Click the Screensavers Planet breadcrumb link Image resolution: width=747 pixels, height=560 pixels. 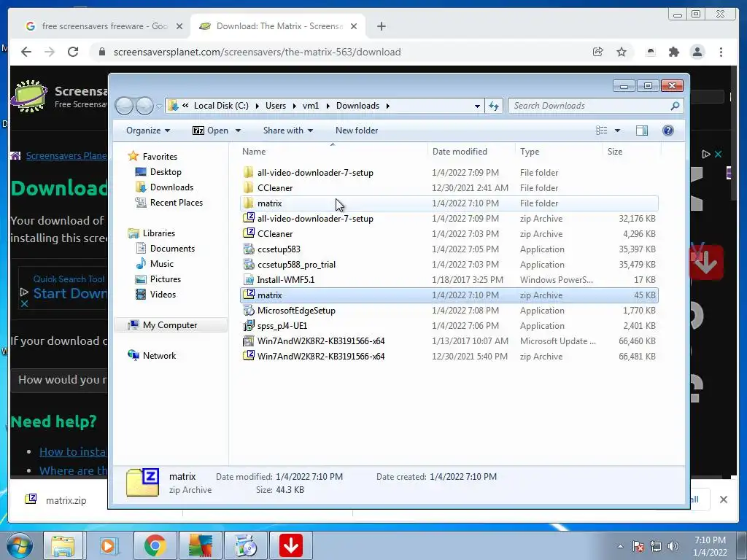(66, 156)
